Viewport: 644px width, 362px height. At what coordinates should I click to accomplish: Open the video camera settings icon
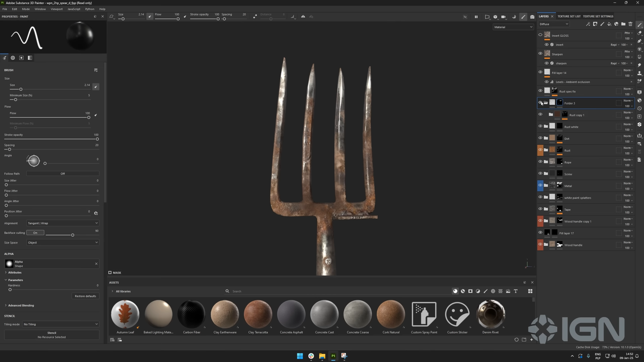pos(504,17)
